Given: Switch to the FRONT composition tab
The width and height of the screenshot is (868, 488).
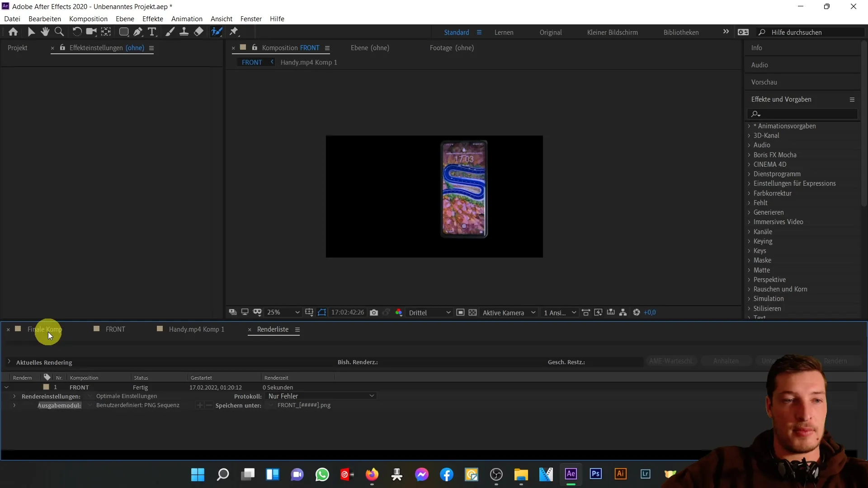Looking at the screenshot, I should pyautogui.click(x=115, y=329).
